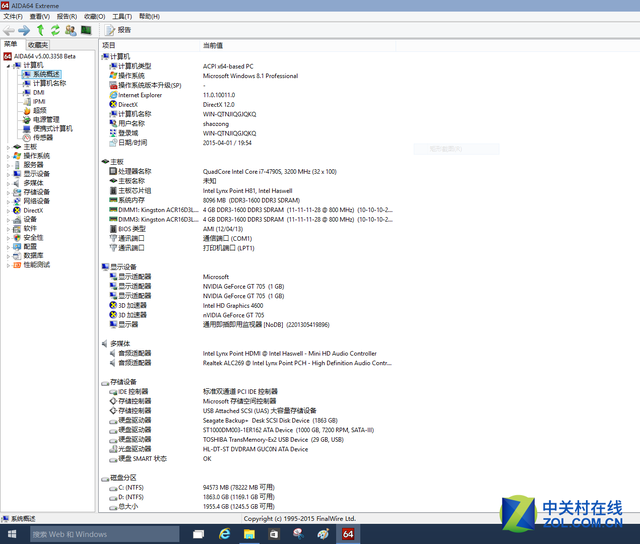Expand the 主板 tree node
Viewport: 640px width, 544px height.
pyautogui.click(x=8, y=147)
